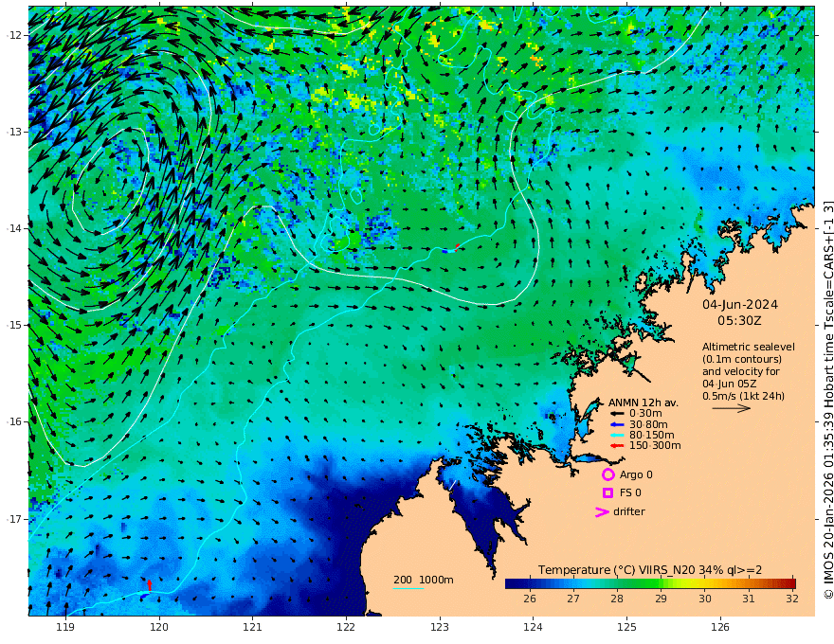This screenshot has width=834, height=644.
Task: Click the 0.5m/s velocity scale arrow
Action: click(x=732, y=408)
